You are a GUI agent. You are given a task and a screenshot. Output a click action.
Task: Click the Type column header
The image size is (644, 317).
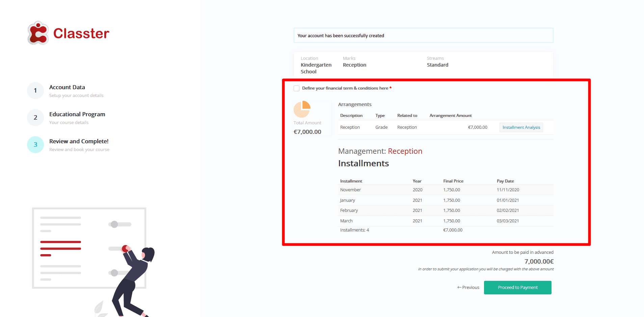click(x=380, y=116)
